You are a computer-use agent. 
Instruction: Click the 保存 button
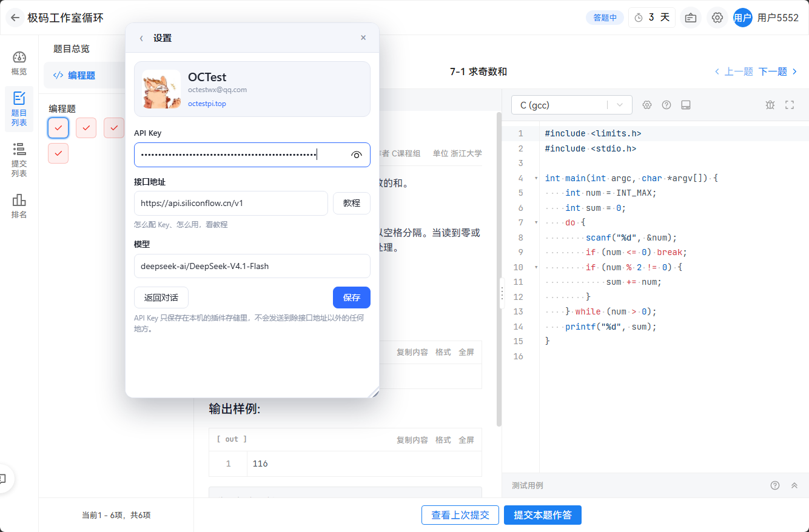click(352, 298)
